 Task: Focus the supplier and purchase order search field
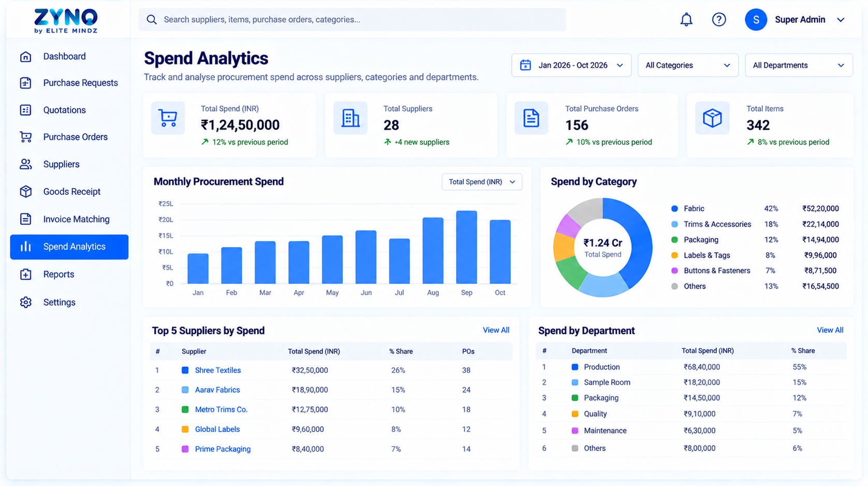click(x=352, y=20)
